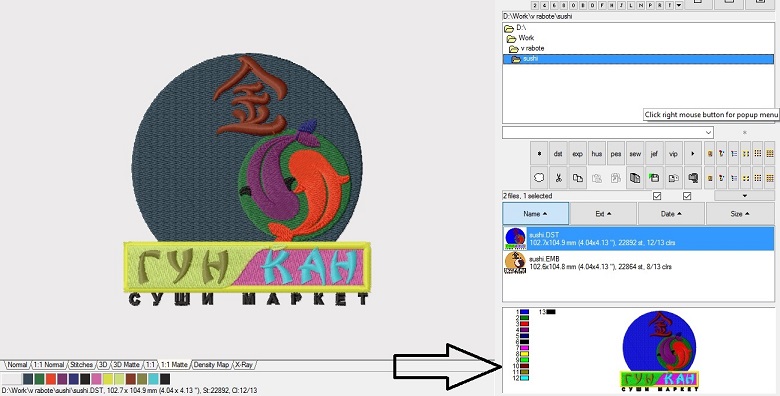This screenshot has width=780, height=396.
Task: Click the scissors cut icon
Action: tap(558, 178)
